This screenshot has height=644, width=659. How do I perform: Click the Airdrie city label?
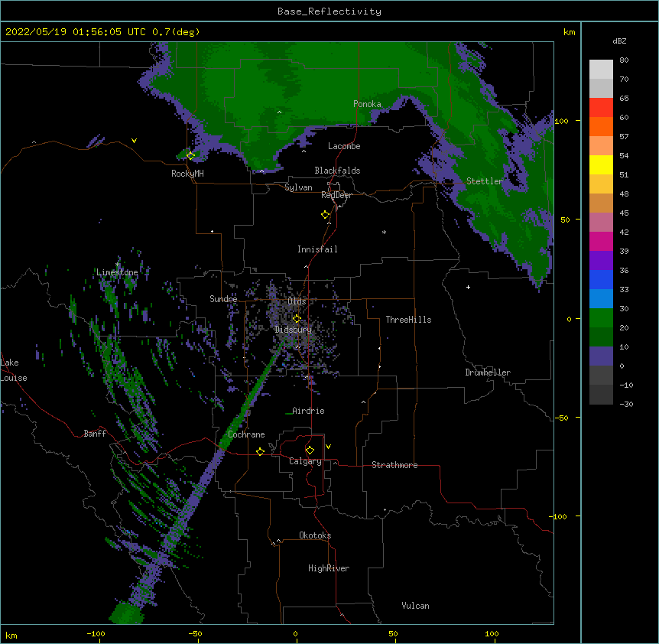[309, 411]
